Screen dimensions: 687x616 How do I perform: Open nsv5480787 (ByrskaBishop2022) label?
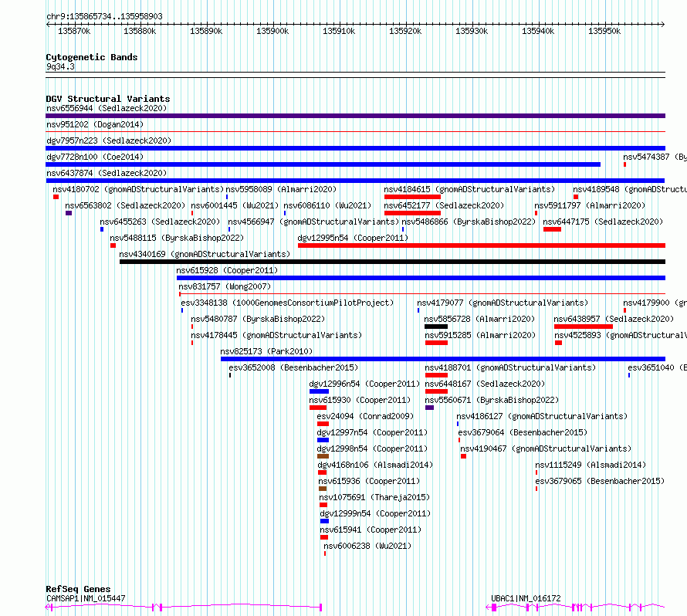pos(258,319)
